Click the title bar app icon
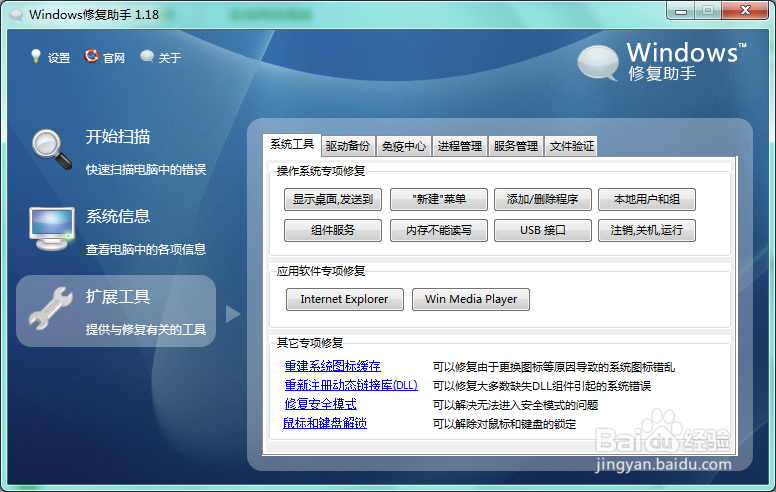Viewport: 776px width, 492px height. [16, 15]
